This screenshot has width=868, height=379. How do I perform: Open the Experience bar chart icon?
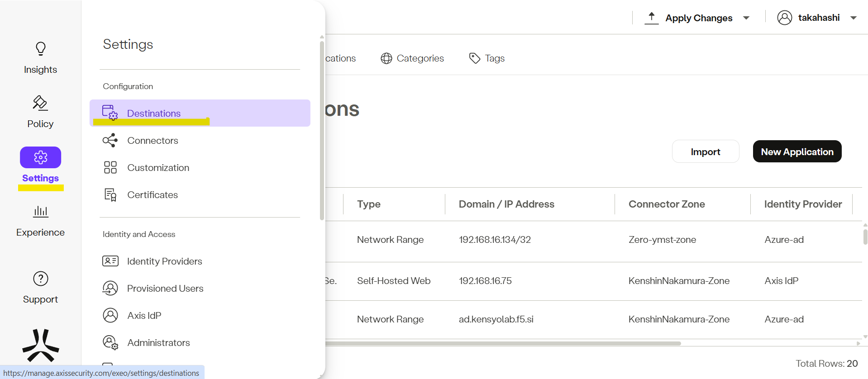click(x=40, y=212)
